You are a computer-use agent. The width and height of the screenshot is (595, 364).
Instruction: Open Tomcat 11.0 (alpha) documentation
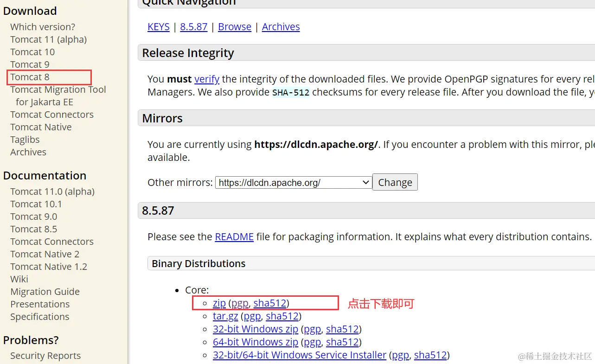pos(52,192)
